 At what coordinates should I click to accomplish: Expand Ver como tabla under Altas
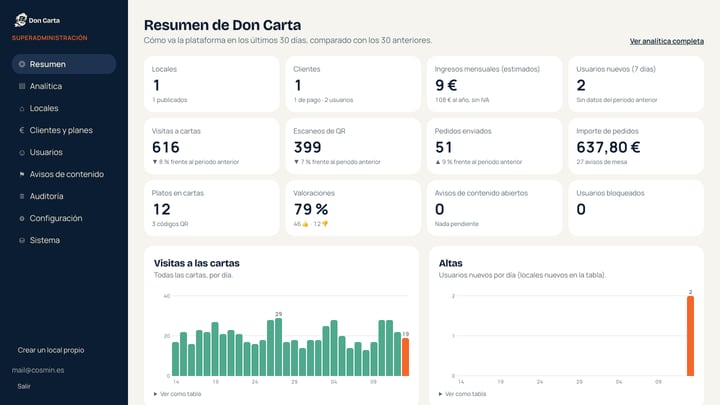(462, 394)
